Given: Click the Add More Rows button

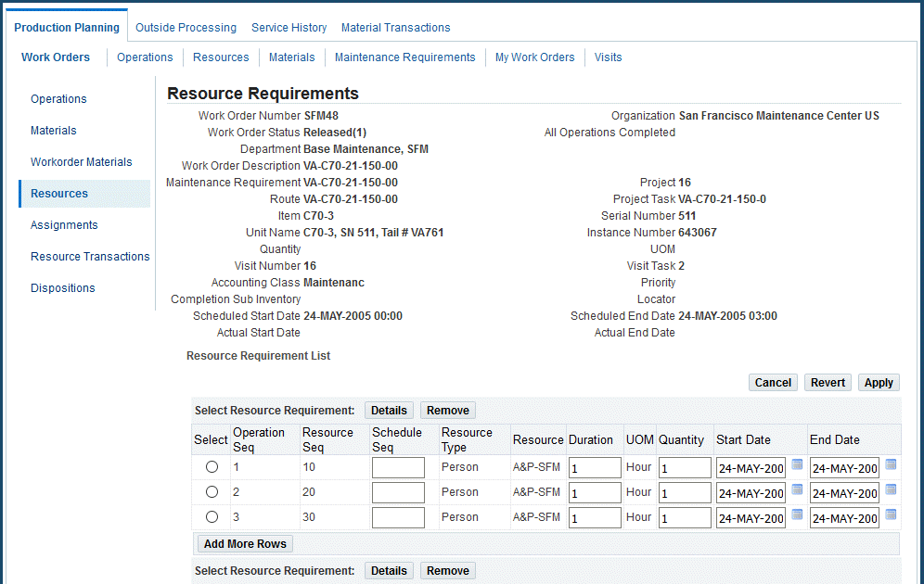Looking at the screenshot, I should (245, 544).
